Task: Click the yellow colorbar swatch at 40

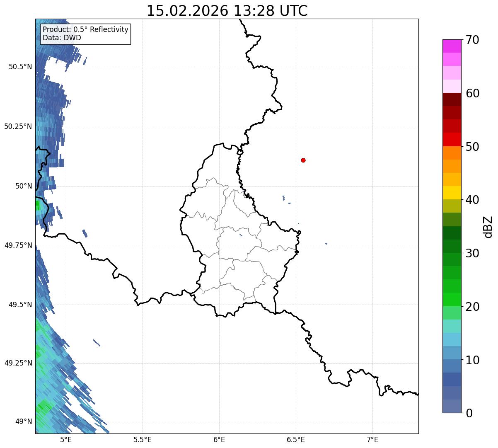Action: point(452,193)
